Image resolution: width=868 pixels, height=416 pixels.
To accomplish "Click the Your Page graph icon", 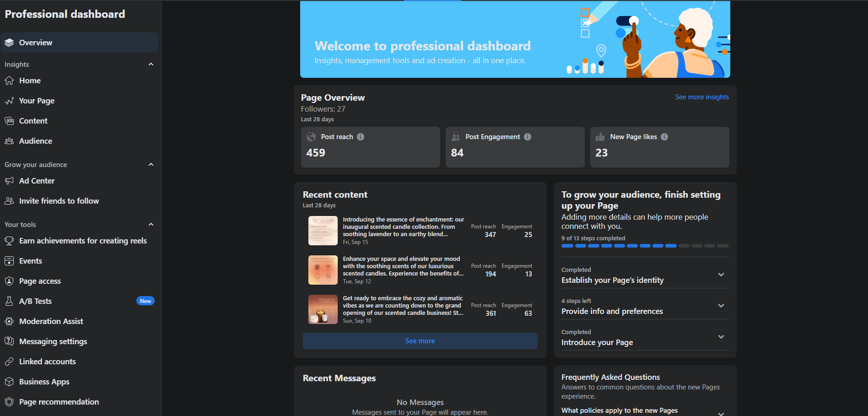I will click(x=9, y=101).
